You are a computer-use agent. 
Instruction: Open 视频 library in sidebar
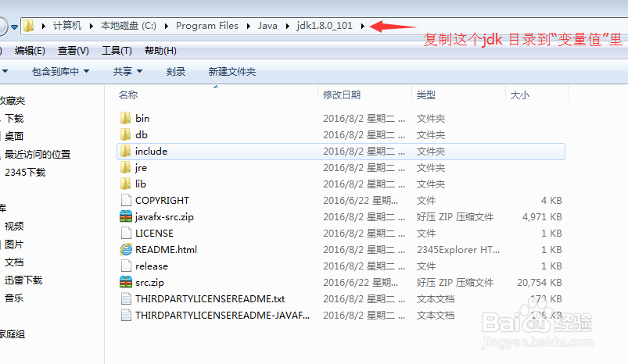[14, 227]
